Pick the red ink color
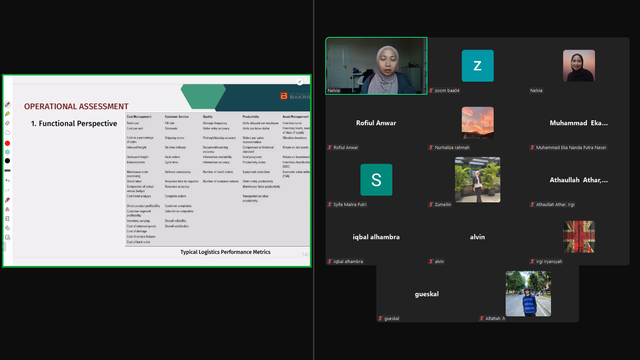 7,143
